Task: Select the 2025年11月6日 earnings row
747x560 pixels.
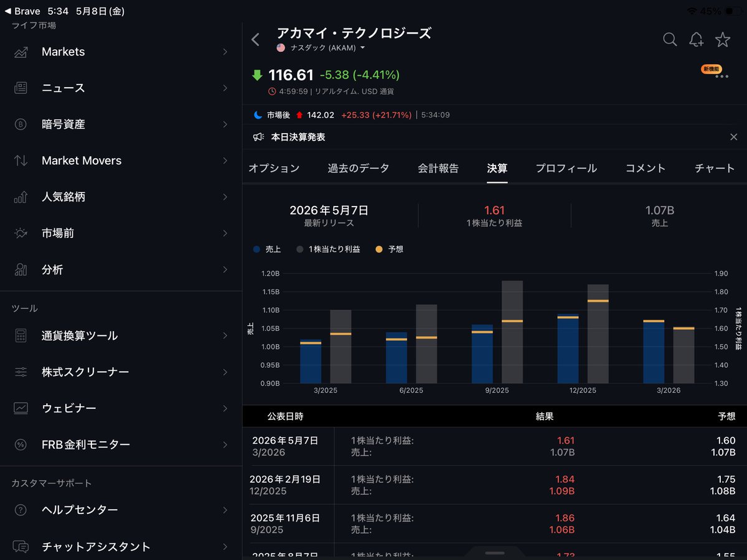Action: pyautogui.click(x=495, y=524)
